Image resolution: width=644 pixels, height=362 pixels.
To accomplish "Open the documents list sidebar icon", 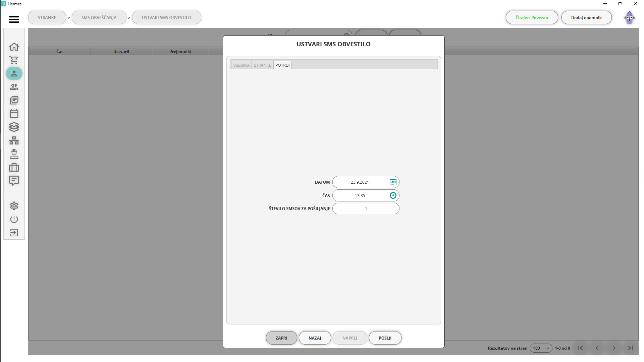I will [14, 100].
